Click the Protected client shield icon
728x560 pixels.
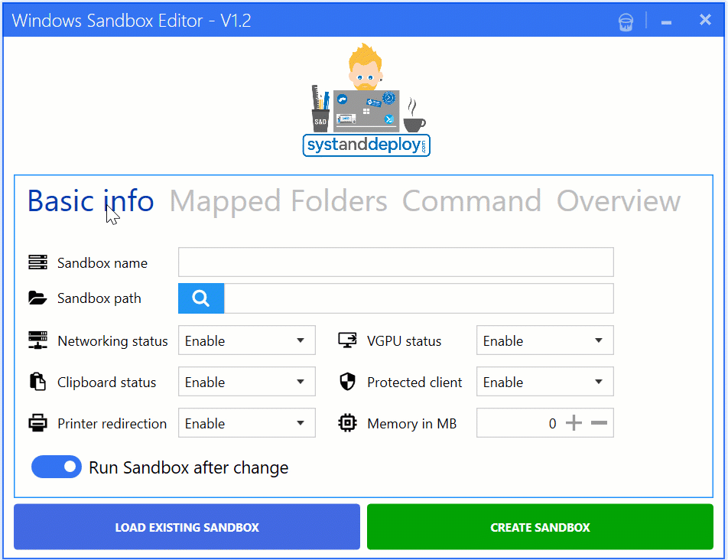point(346,381)
